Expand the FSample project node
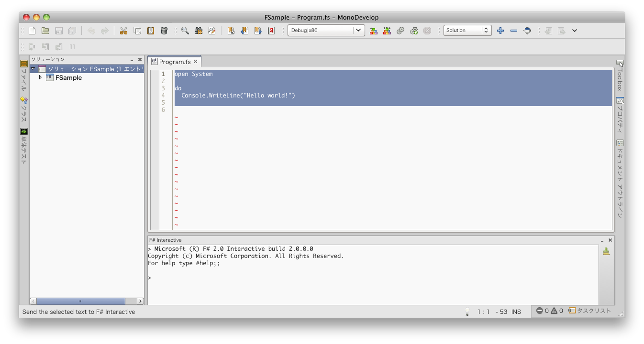 pos(40,77)
